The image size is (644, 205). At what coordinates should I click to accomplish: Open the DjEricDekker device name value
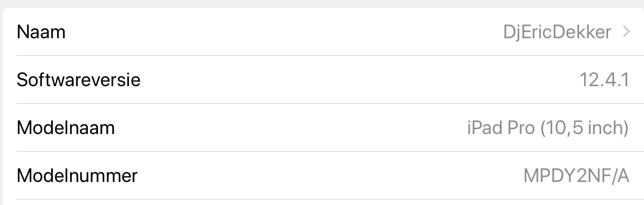tap(557, 32)
